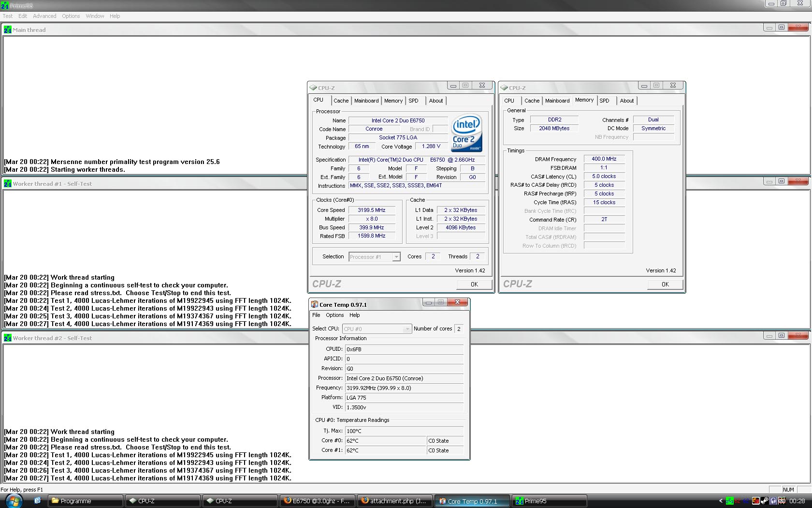The width and height of the screenshot is (812, 508).
Task: Click the title bar icon of the CPU-Z processor window
Action: point(313,88)
